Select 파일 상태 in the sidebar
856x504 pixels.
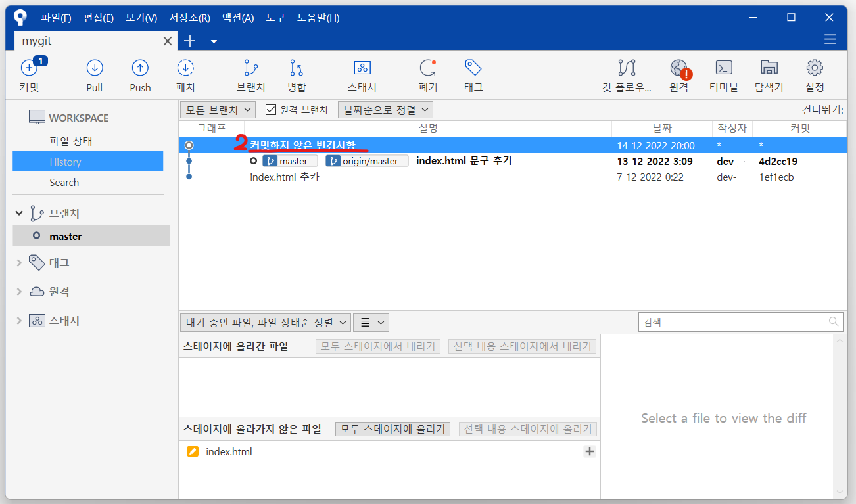(x=70, y=141)
